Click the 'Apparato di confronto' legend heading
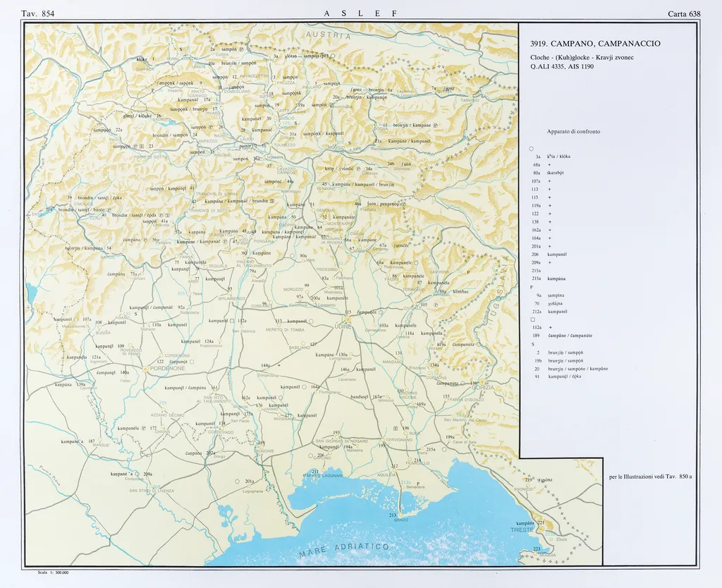 click(573, 132)
